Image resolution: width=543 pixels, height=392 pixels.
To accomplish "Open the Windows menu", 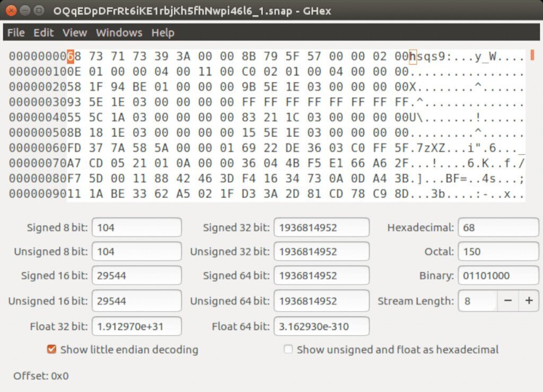I will click(x=119, y=33).
